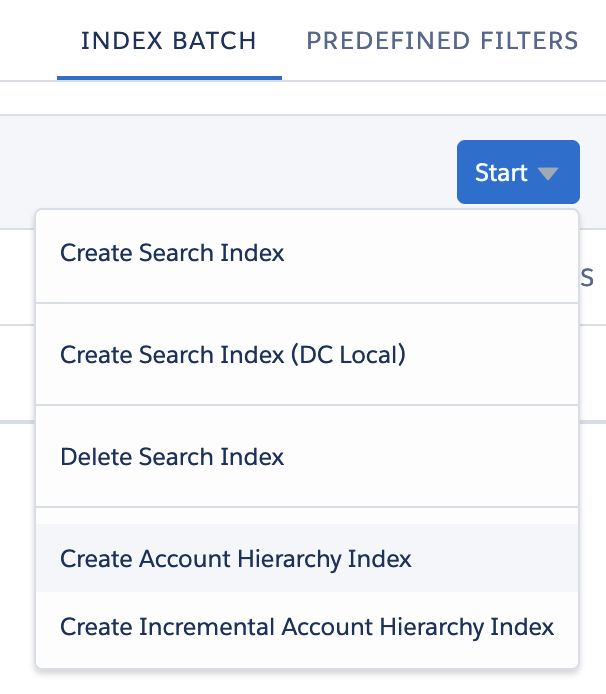Viewport: 606px width, 694px height.
Task: Click the blue Start button
Action: pos(518,172)
